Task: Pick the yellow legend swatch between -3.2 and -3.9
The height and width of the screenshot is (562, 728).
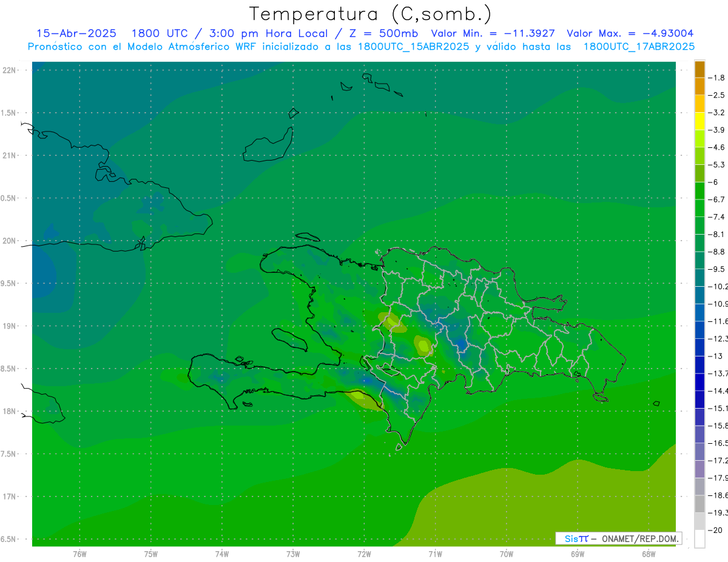Action: pos(699,121)
